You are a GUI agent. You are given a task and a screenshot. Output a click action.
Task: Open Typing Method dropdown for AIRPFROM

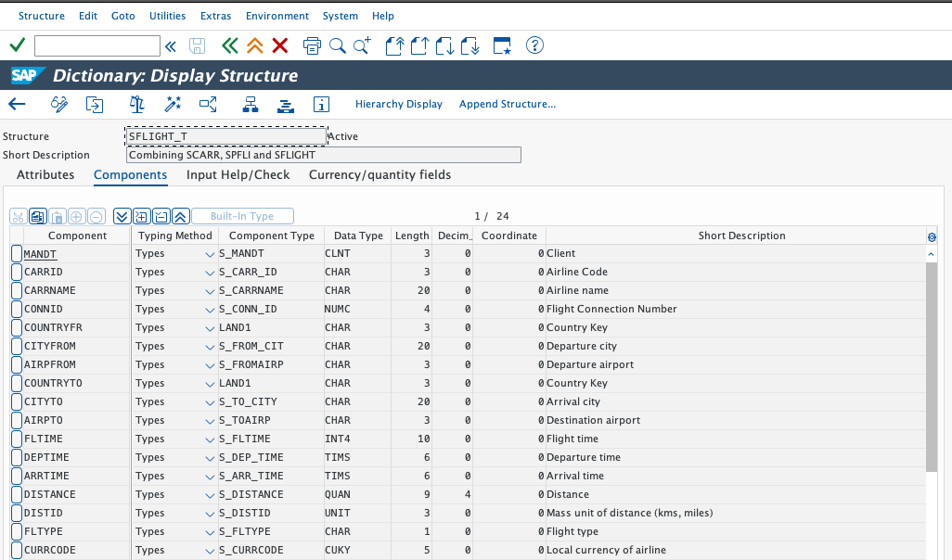tap(210, 366)
